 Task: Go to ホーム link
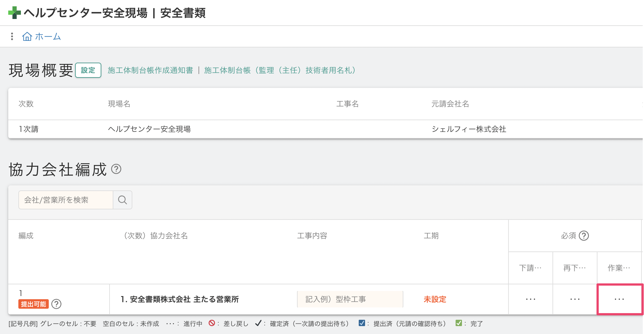[x=48, y=37]
